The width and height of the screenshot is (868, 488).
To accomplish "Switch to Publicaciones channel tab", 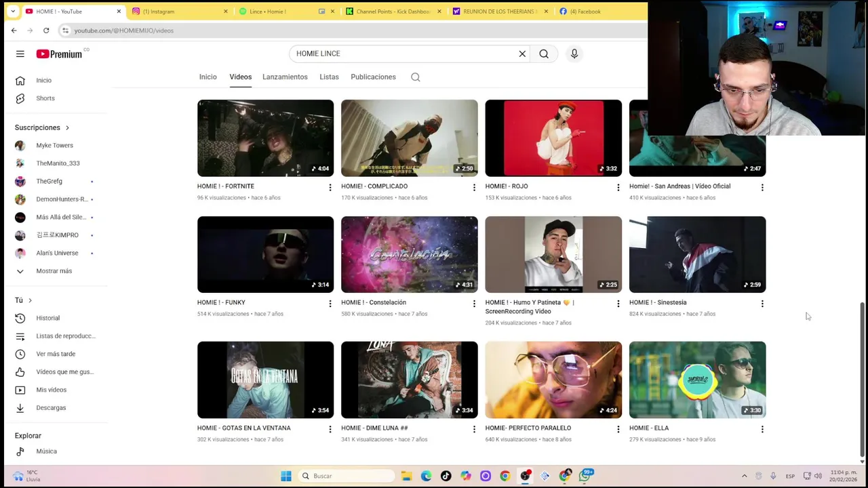I will 373,77.
